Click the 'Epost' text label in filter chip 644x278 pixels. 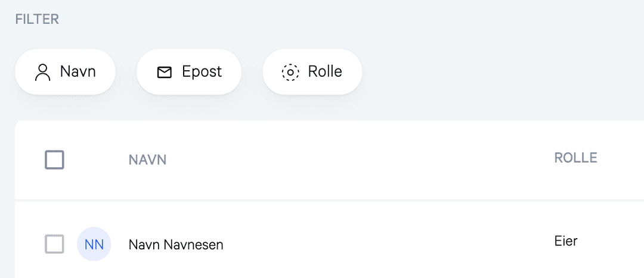[202, 72]
